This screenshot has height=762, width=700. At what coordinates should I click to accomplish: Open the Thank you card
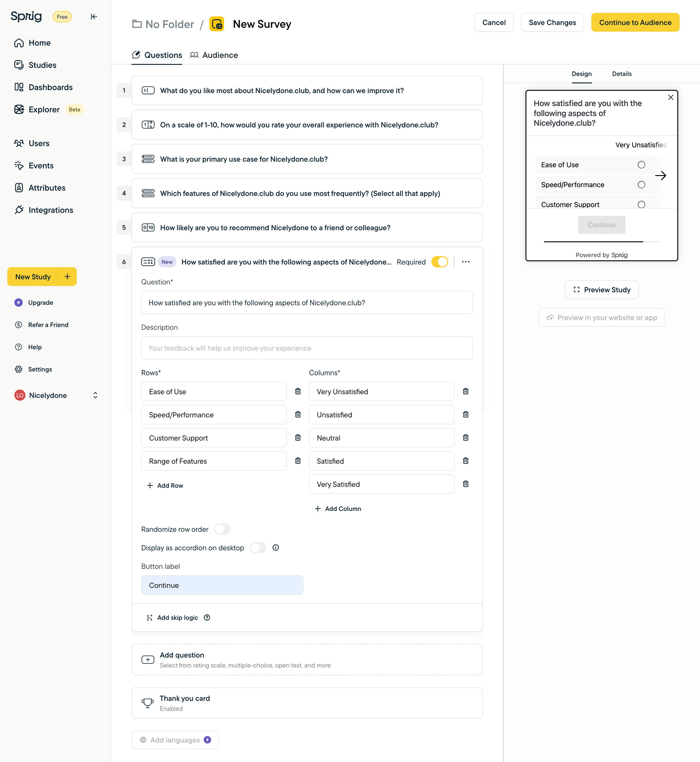(x=307, y=702)
